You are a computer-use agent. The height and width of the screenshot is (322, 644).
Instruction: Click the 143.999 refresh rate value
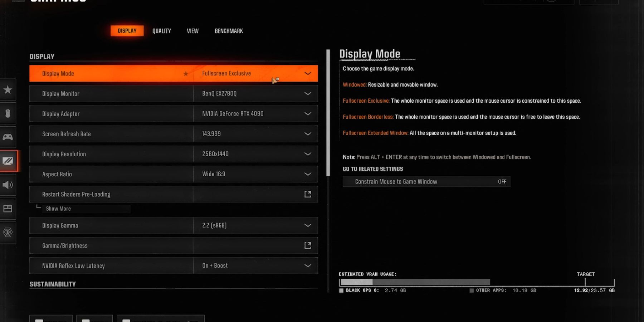click(211, 133)
